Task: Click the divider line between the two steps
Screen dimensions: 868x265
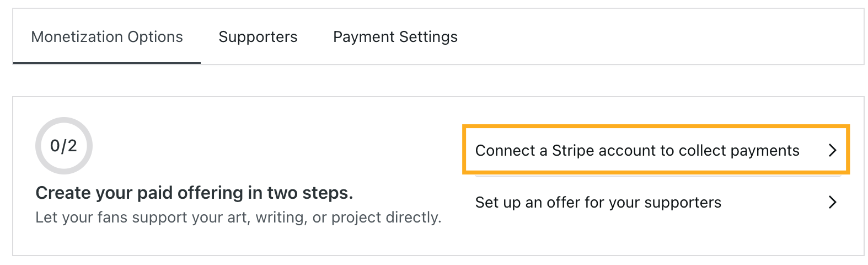Action: pos(656,176)
